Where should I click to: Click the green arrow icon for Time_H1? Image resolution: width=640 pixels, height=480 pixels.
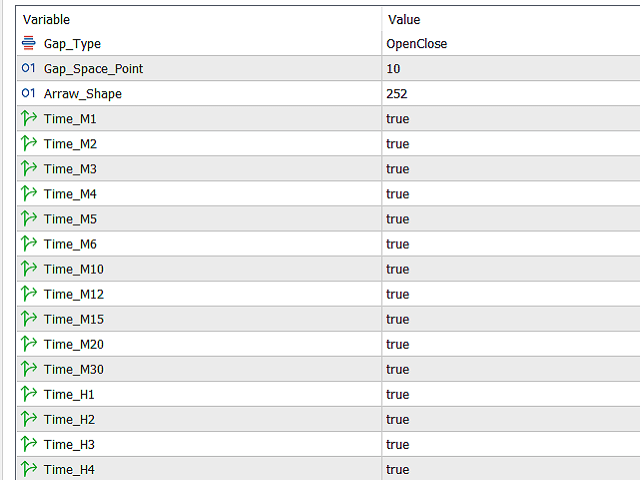(28, 394)
